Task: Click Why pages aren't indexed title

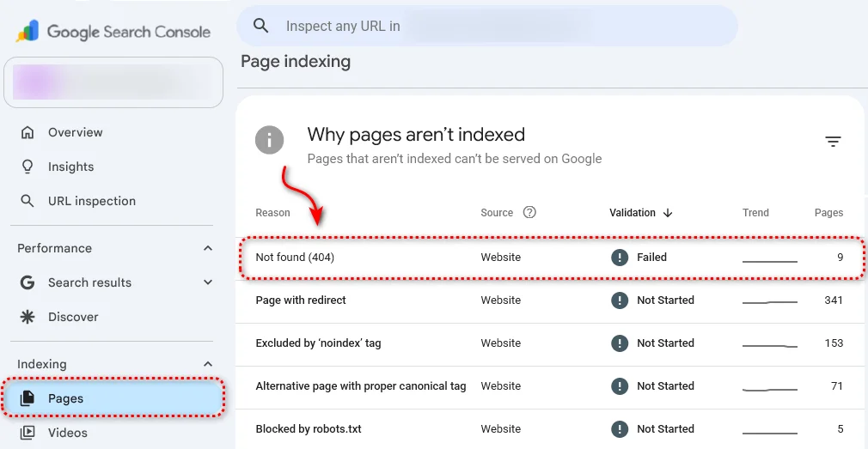Action: [x=416, y=135]
